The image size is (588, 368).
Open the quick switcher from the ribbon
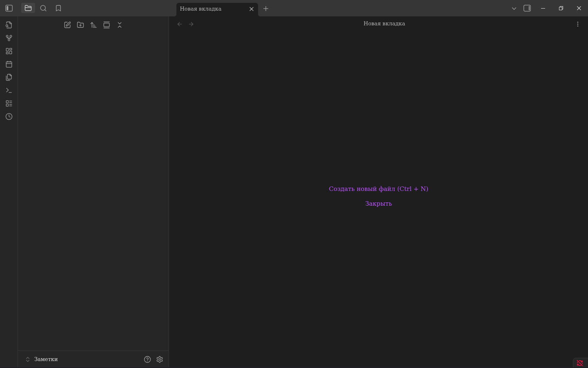(x=9, y=25)
